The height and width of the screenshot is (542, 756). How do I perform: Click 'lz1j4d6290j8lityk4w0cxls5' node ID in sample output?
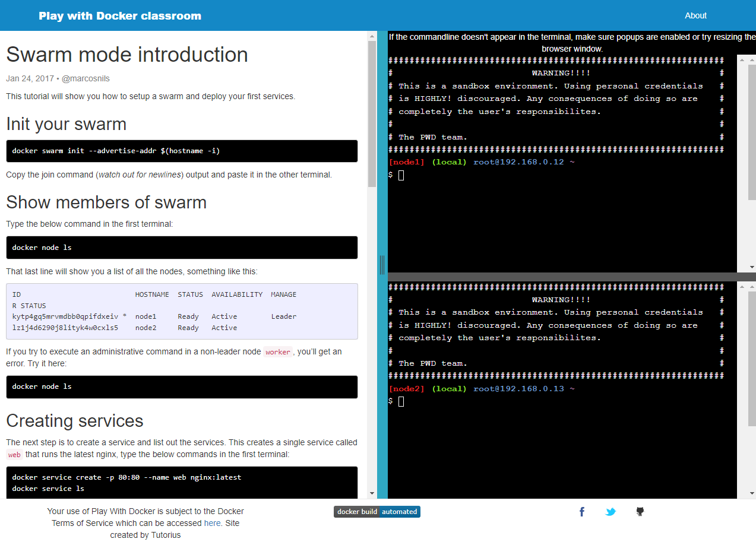point(65,328)
